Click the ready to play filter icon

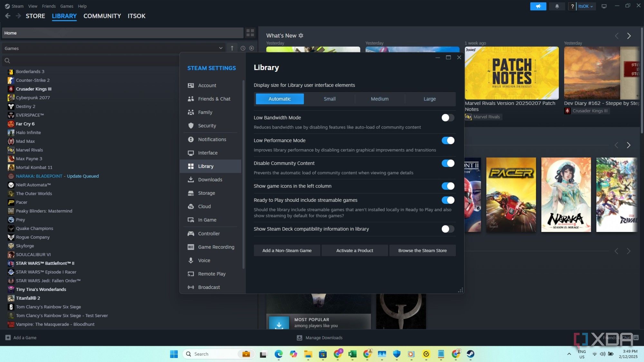point(251,48)
